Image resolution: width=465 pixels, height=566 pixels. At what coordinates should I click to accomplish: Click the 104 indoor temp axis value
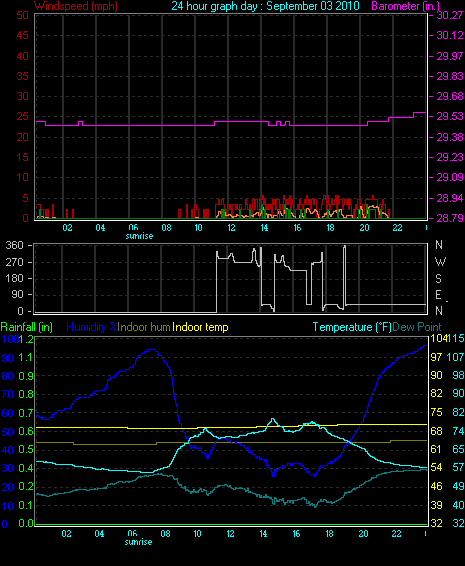click(x=439, y=338)
